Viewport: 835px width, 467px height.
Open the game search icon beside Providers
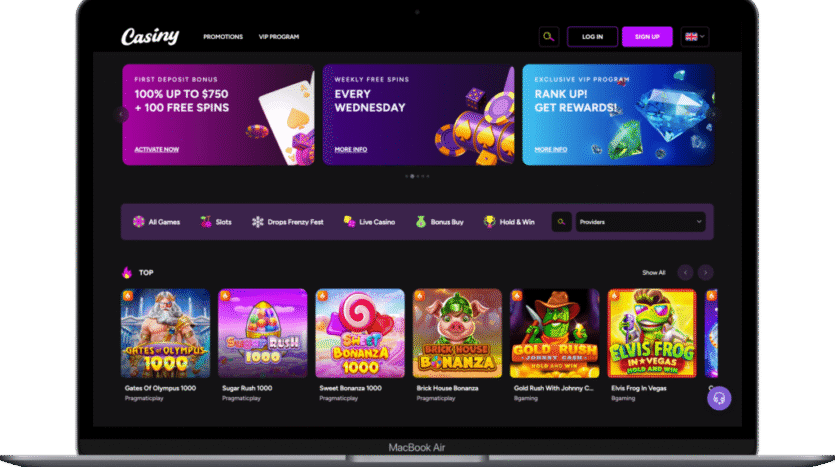click(x=561, y=222)
